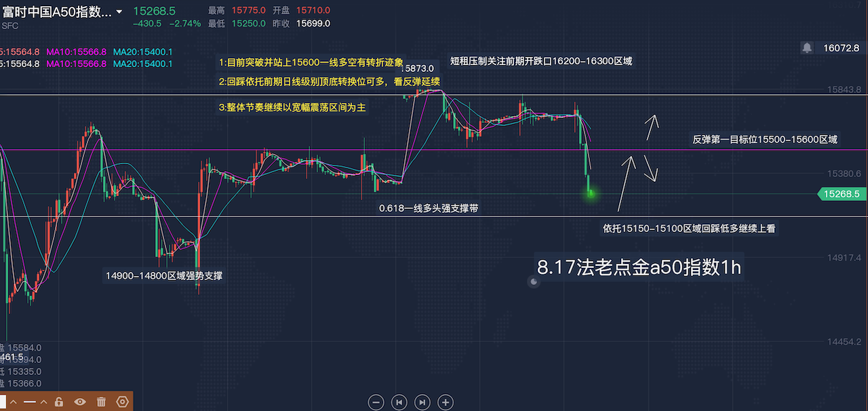Click the MA10 indicator label

tap(76, 52)
